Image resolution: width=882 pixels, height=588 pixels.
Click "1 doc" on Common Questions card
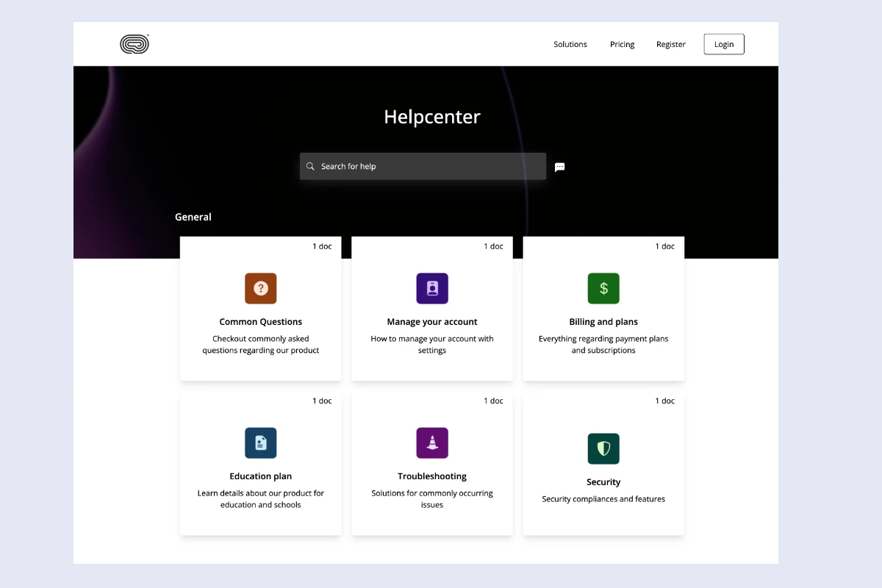pyautogui.click(x=322, y=246)
